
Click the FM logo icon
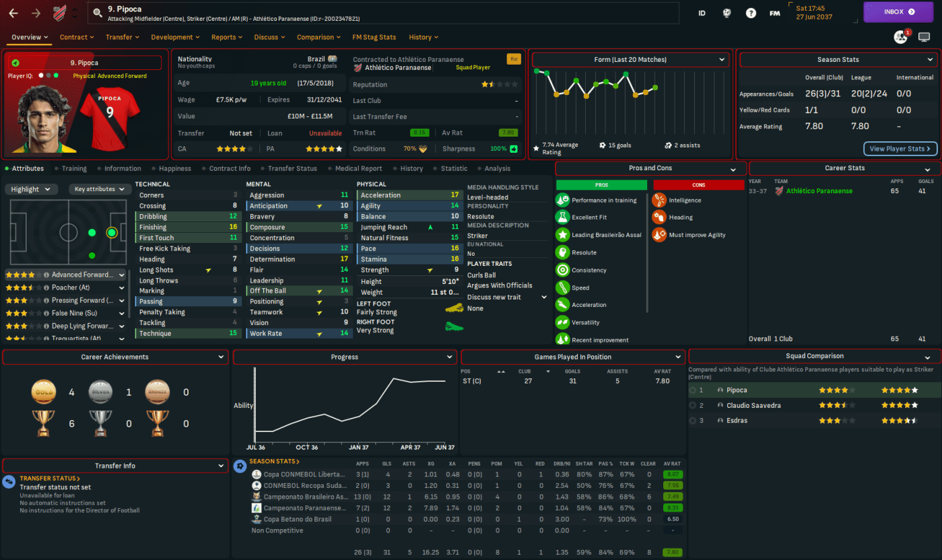[x=774, y=13]
